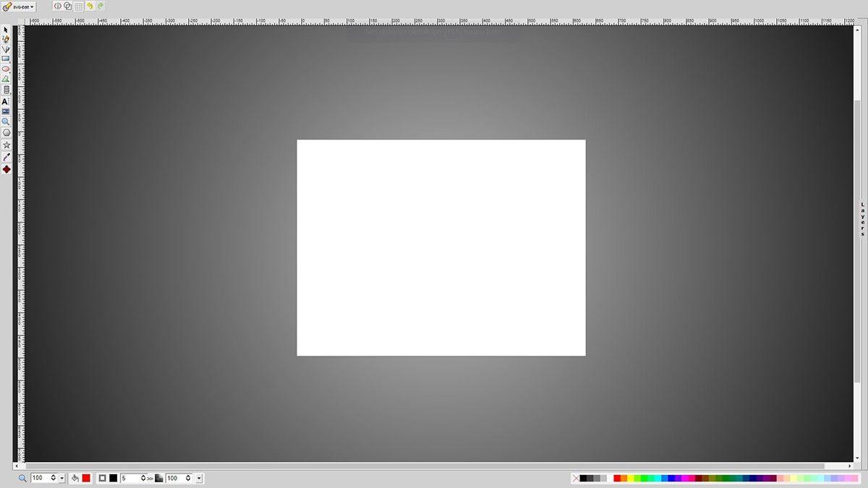Screen dimensions: 868x488
Task: Set fill to red from the palette
Action: (x=617, y=478)
